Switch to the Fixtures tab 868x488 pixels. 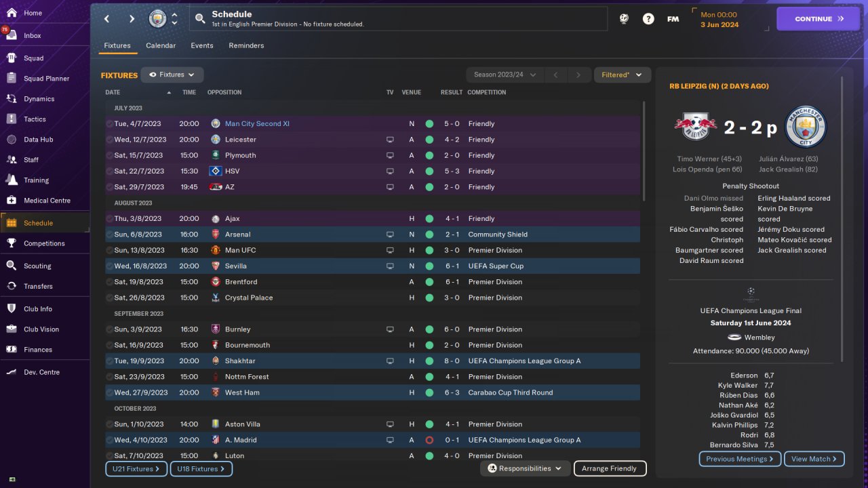pyautogui.click(x=117, y=45)
